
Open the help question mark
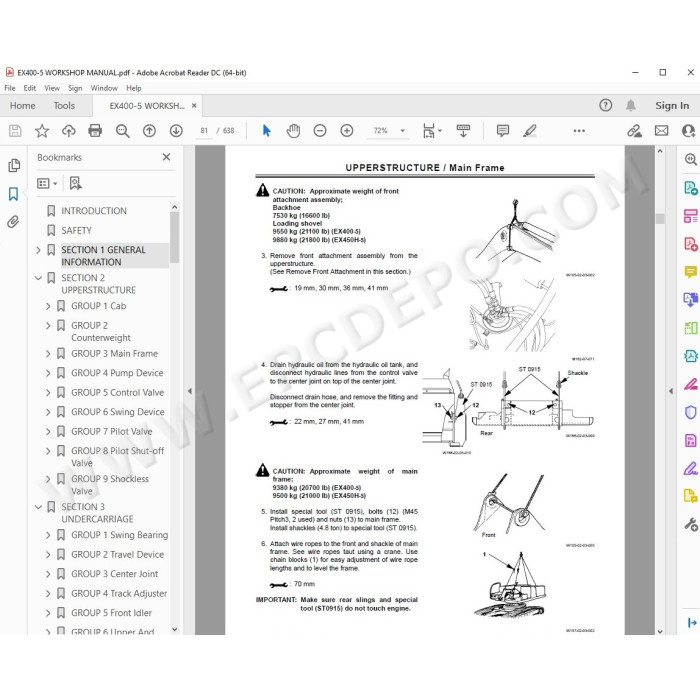tap(605, 105)
